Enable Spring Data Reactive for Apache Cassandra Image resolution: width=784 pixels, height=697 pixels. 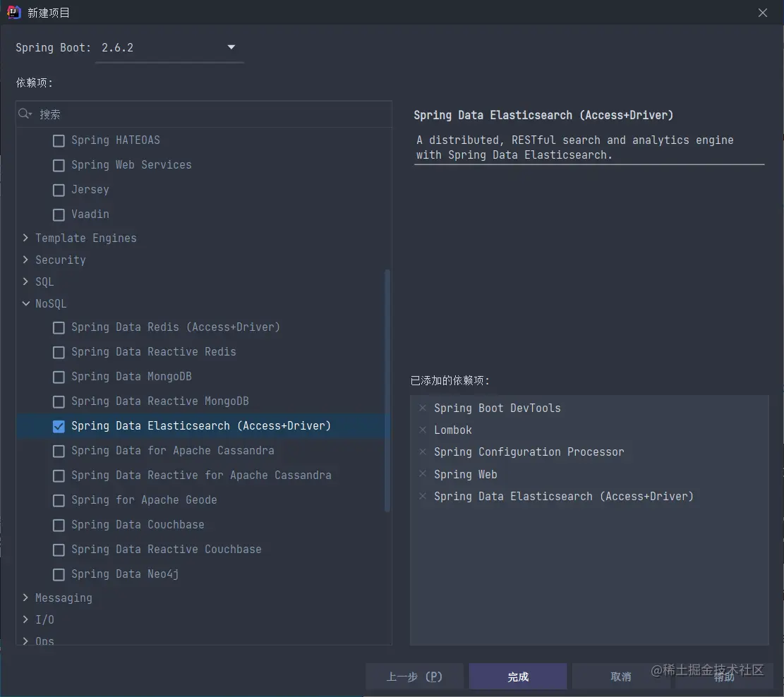[x=59, y=475]
